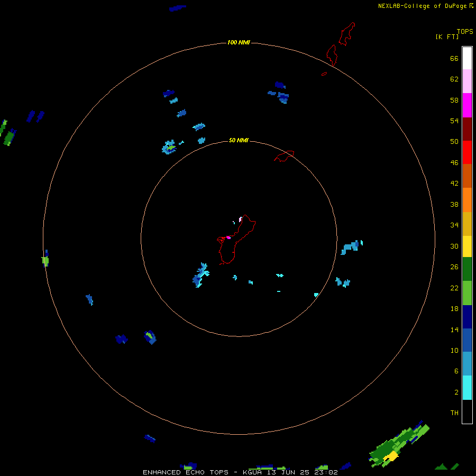The width and height of the screenshot is (476, 476).
Task: Click the '34' legend value
Action: pyautogui.click(x=454, y=225)
